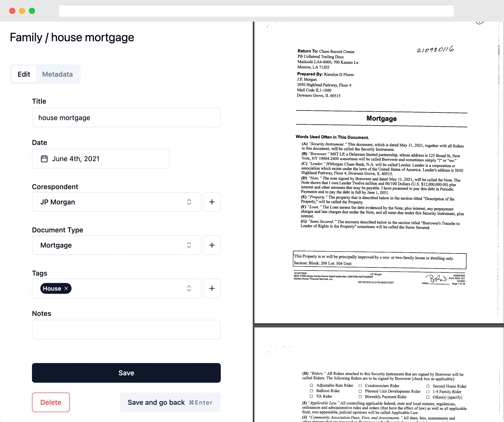The height and width of the screenshot is (422, 504).
Task: Expand the JP Morgan correspondent dropdown
Action: (x=189, y=202)
